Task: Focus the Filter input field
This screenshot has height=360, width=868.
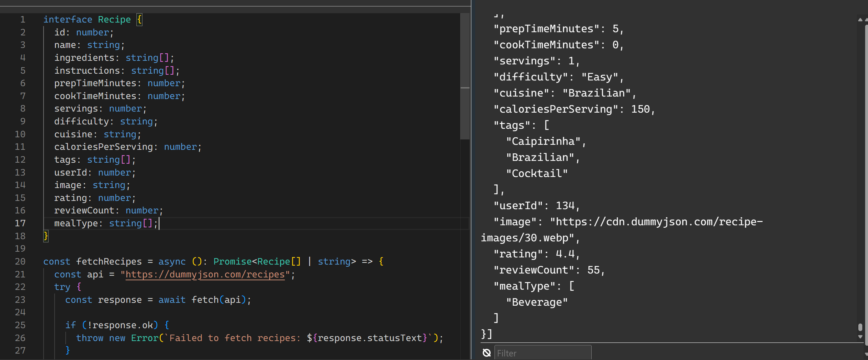Action: click(543, 353)
